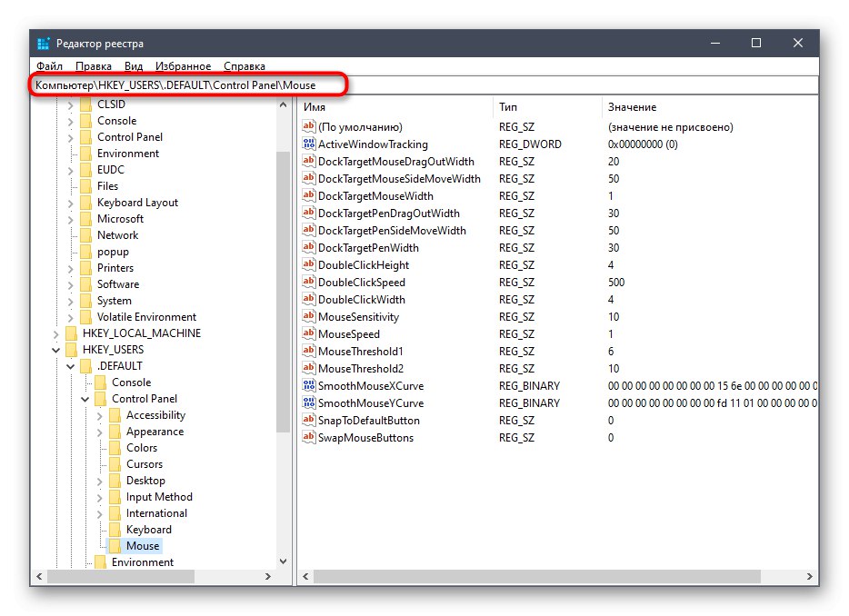Click the folder icon of popup key

[x=85, y=252]
